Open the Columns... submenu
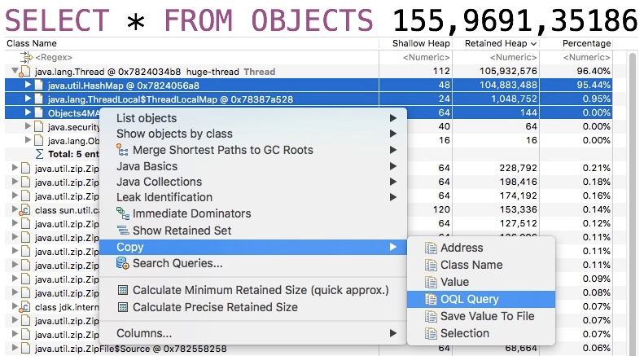The height and width of the screenshot is (356, 644). pyautogui.click(x=253, y=333)
